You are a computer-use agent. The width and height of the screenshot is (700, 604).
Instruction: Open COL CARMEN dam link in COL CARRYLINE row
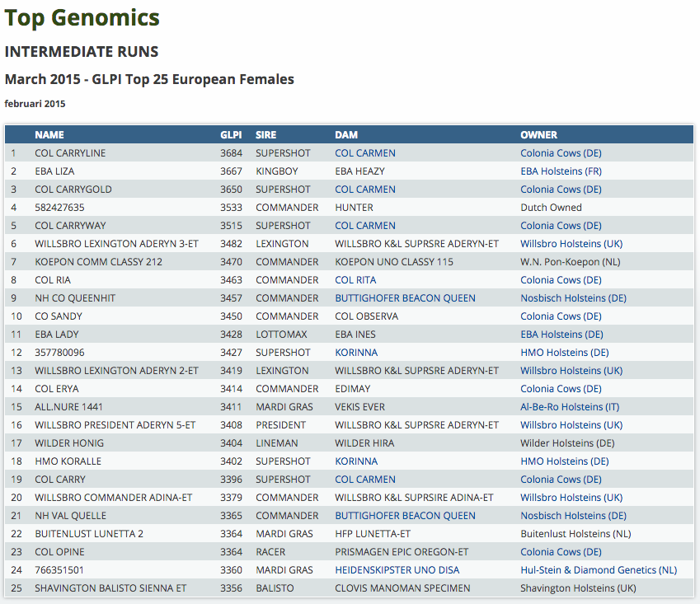click(364, 153)
